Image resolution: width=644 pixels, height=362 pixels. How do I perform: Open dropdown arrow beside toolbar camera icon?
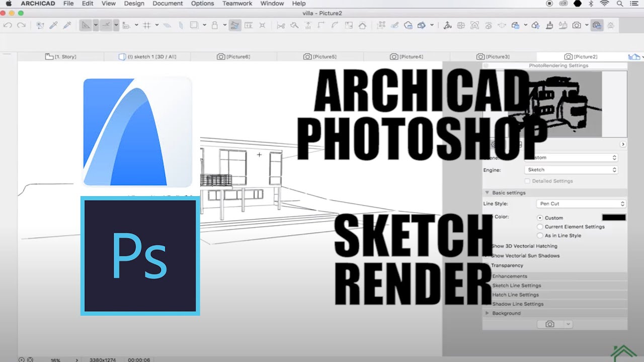tap(587, 25)
